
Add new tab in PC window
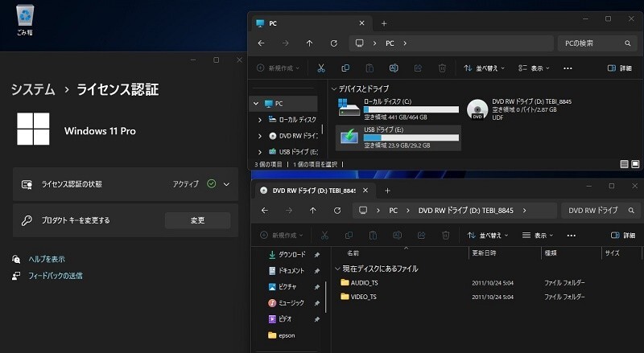pyautogui.click(x=384, y=23)
